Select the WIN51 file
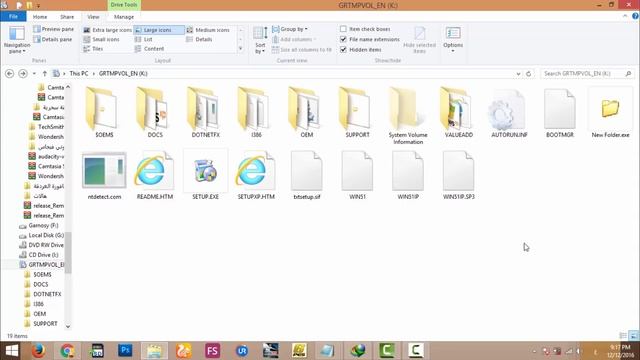This screenshot has width=640, height=360. click(x=357, y=175)
